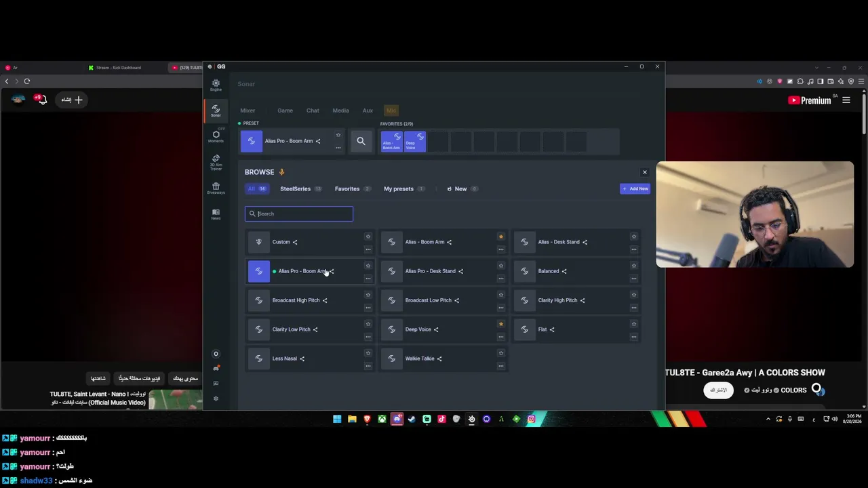Viewport: 868px width, 488px height.
Task: Open more options for Clarity High Pitch
Action: 634,308
